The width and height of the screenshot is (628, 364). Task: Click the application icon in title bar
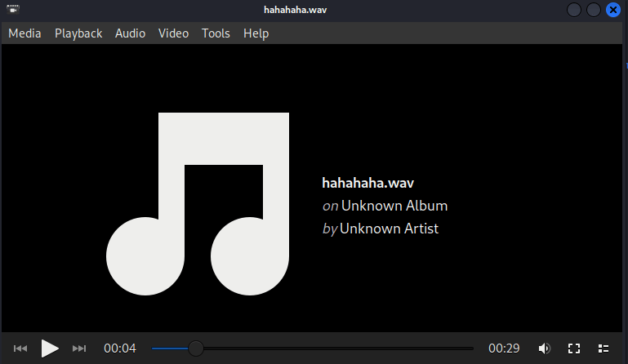(13, 10)
